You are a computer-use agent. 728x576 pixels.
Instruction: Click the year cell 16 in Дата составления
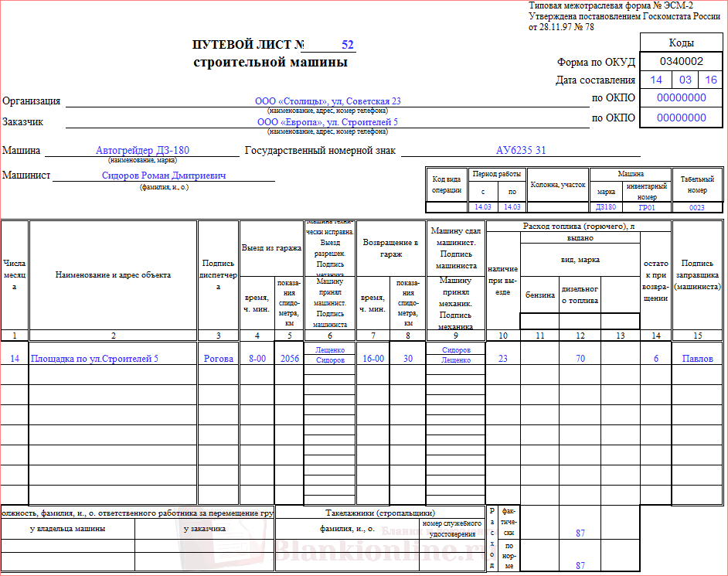pyautogui.click(x=711, y=80)
